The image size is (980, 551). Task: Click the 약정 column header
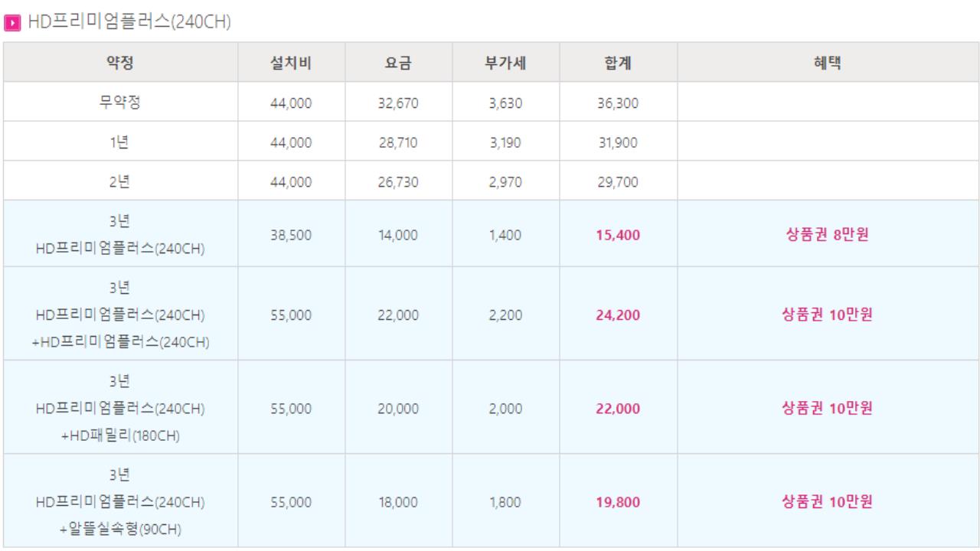tap(119, 63)
